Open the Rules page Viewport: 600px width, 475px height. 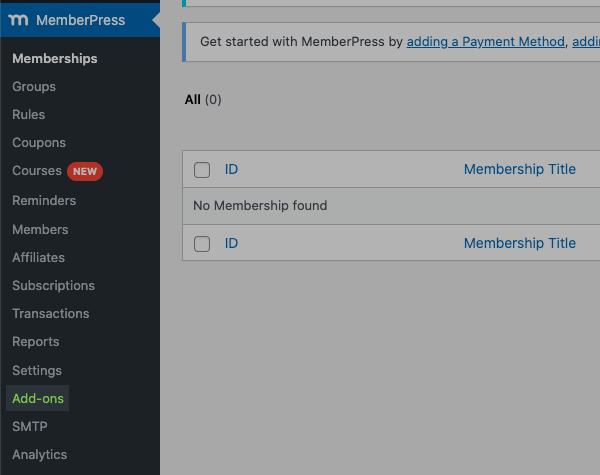pyautogui.click(x=29, y=115)
